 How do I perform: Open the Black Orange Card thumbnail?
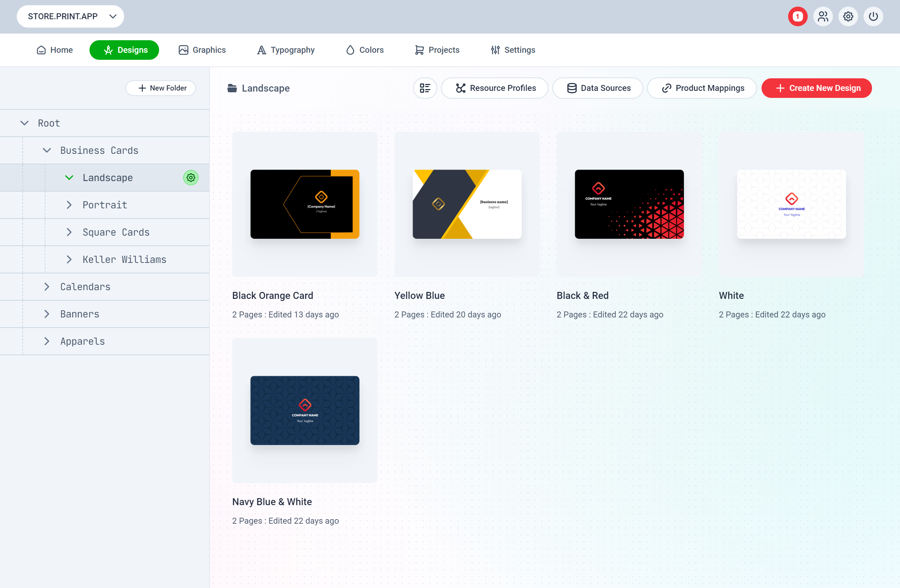[305, 204]
